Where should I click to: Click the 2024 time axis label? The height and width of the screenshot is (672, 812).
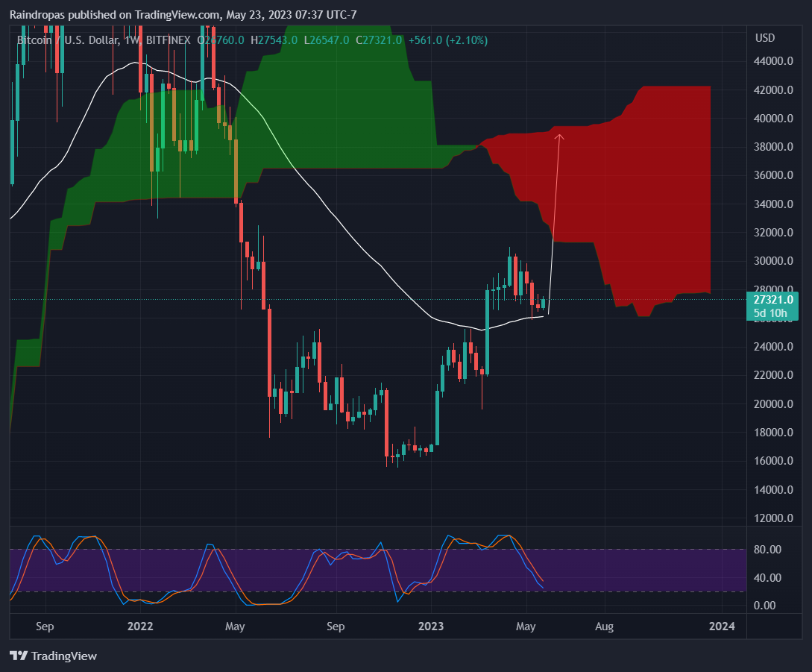click(x=722, y=627)
